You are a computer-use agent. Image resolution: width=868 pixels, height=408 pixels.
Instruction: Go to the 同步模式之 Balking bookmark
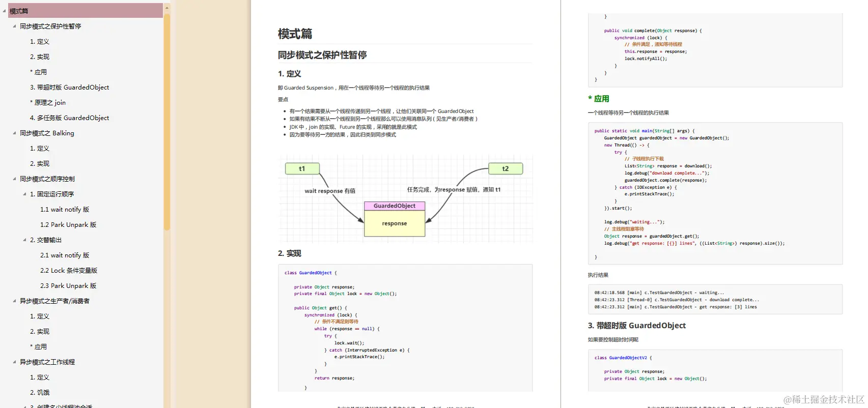(47, 133)
